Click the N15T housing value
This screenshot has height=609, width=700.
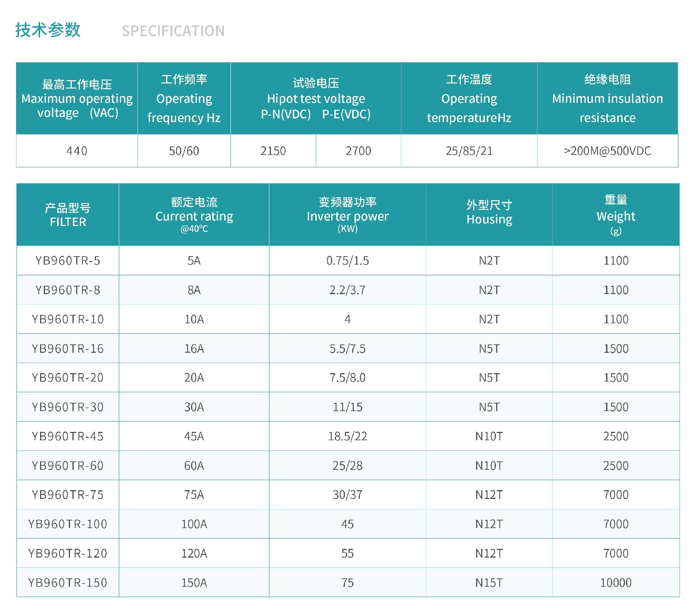pos(489,583)
